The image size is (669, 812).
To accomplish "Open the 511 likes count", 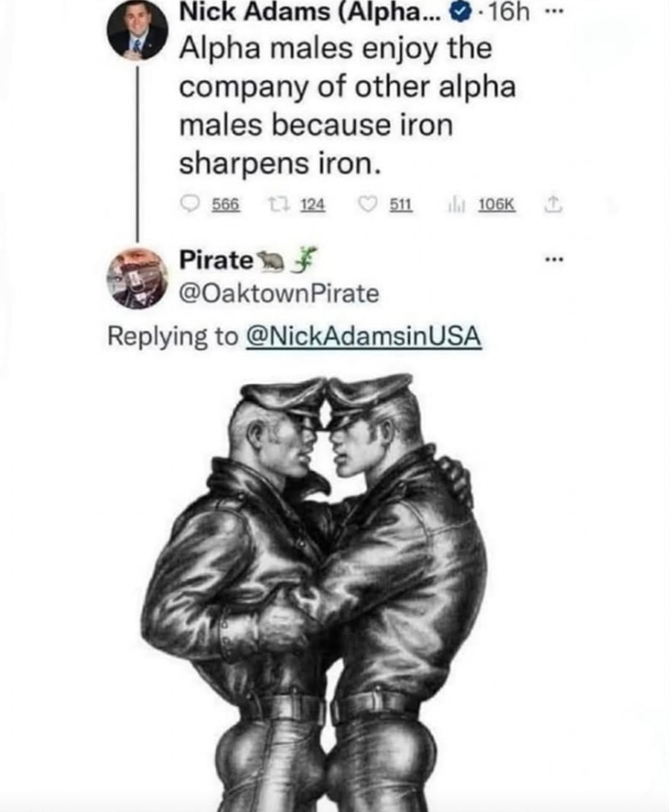I will (401, 205).
